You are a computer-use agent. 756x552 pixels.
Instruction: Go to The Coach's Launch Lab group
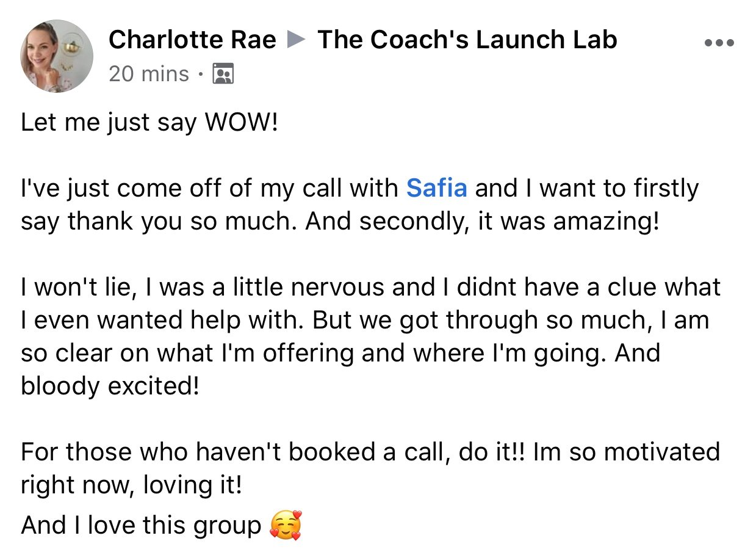pos(467,40)
